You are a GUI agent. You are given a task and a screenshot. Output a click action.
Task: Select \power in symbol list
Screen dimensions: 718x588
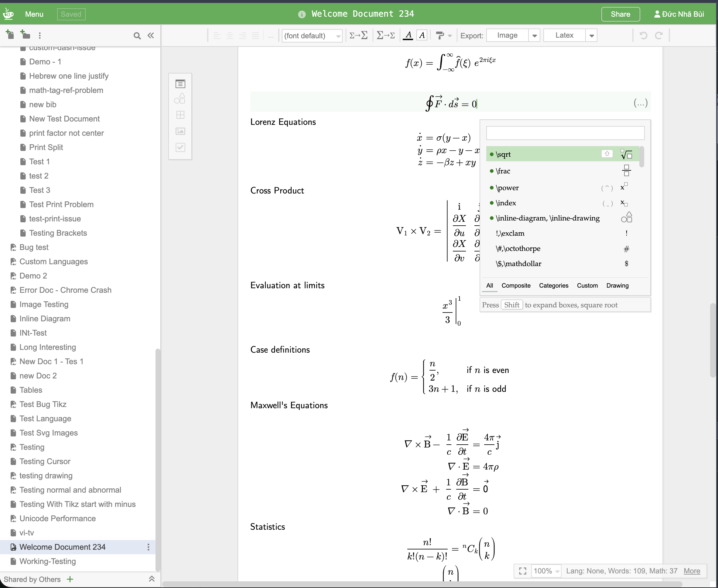[x=562, y=188]
